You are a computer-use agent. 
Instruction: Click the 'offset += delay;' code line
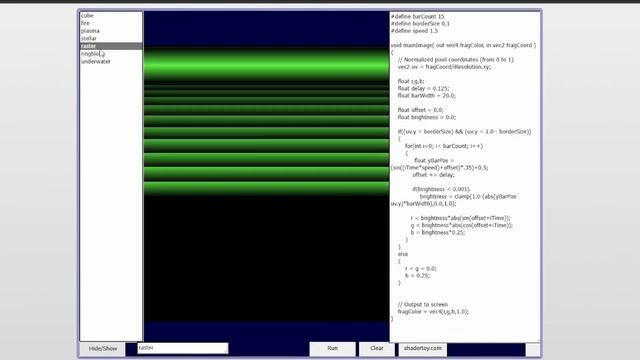[433, 175]
